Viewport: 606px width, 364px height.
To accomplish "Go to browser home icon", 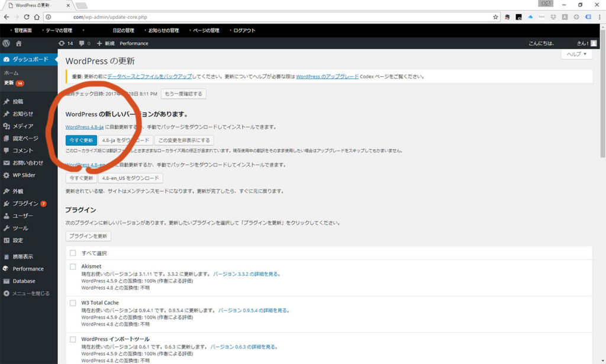I will click(37, 17).
